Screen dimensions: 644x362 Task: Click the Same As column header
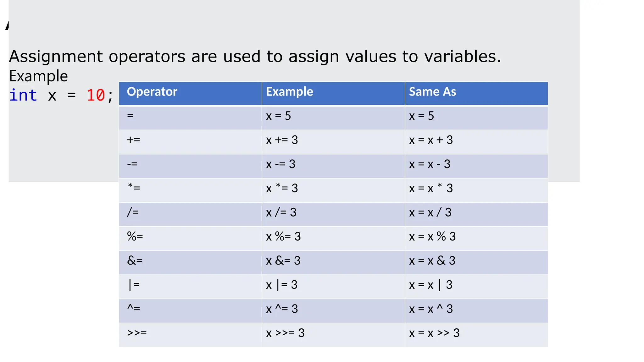[432, 92]
